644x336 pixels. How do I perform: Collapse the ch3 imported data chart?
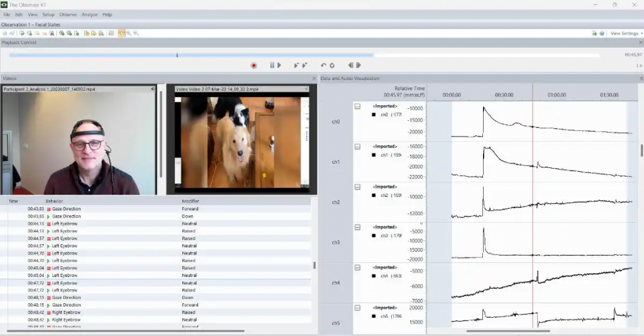point(357,227)
